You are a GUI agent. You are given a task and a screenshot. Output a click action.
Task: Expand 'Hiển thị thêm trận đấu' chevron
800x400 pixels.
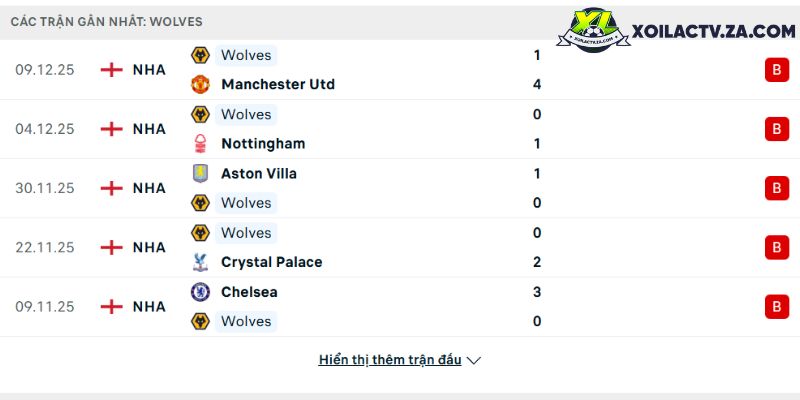(x=473, y=361)
